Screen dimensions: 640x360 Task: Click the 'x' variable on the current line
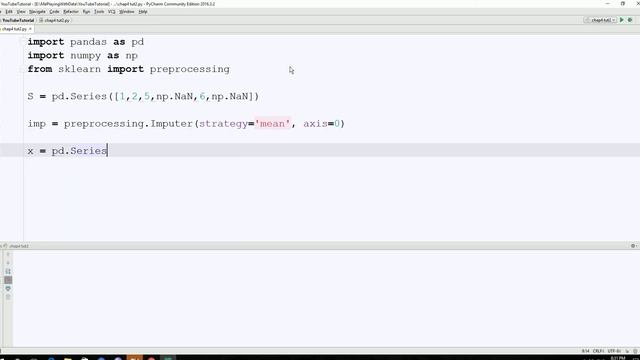(x=31, y=151)
